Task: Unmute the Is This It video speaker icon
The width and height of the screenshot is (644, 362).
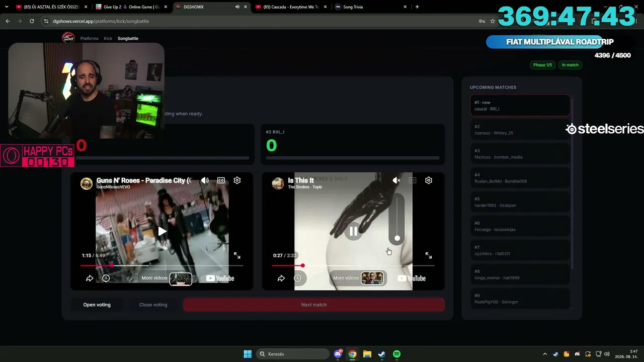Action: click(396, 180)
